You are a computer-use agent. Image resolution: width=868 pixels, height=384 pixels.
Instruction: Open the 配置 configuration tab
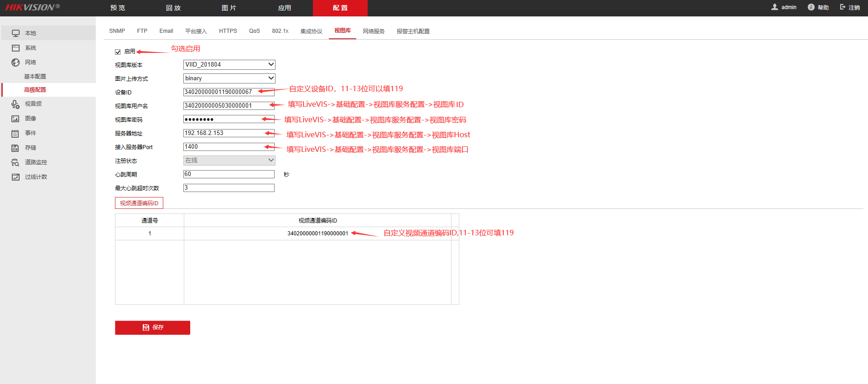click(340, 8)
